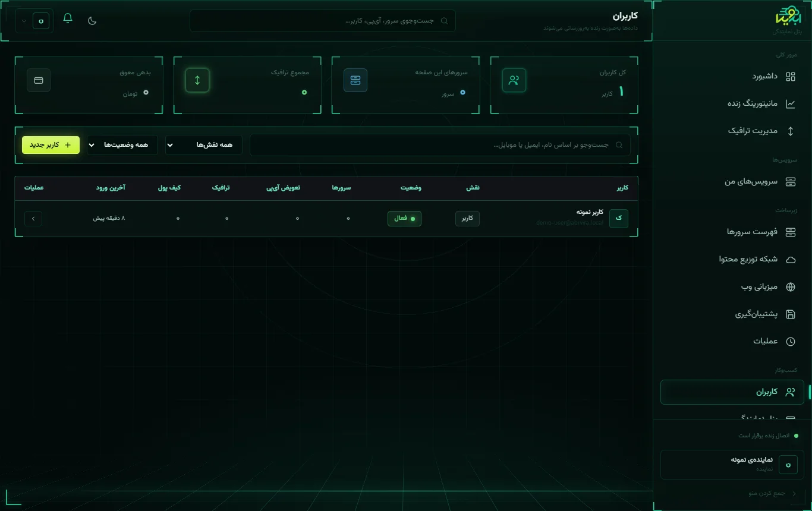Click the top search field for servers and IPs
The width and height of the screenshot is (812, 511).
coord(323,21)
